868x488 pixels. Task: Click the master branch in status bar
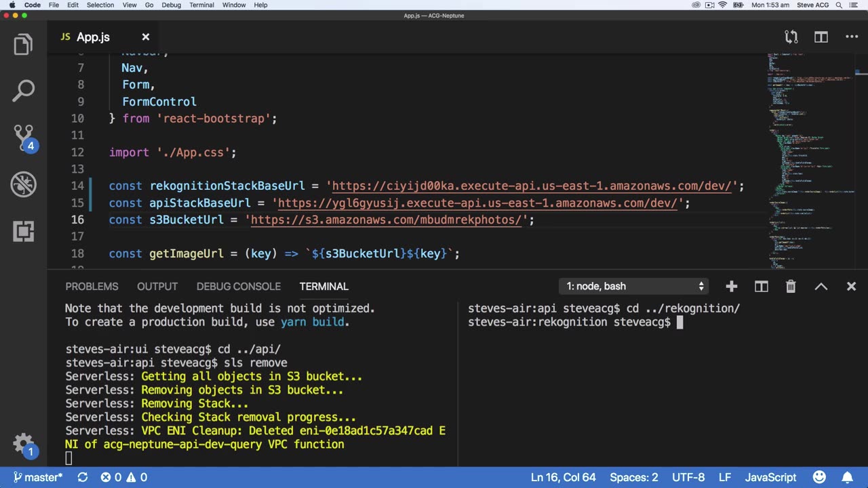[38, 477]
